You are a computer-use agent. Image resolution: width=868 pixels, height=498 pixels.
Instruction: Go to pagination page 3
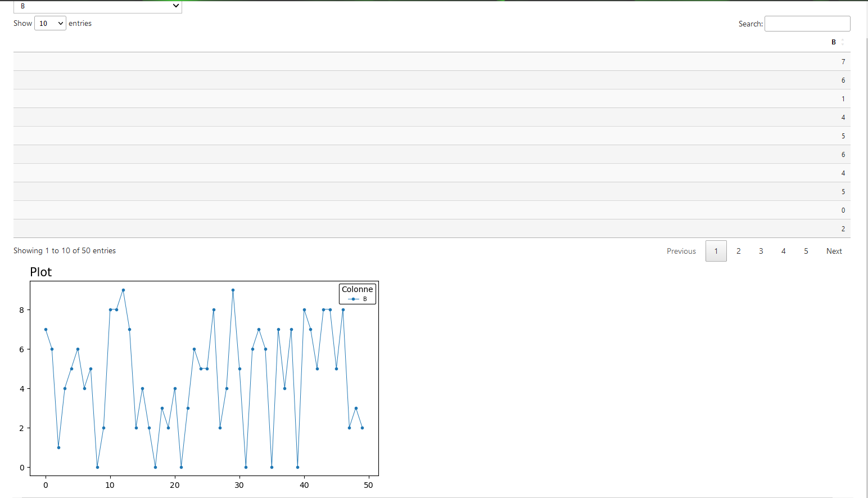pos(761,251)
